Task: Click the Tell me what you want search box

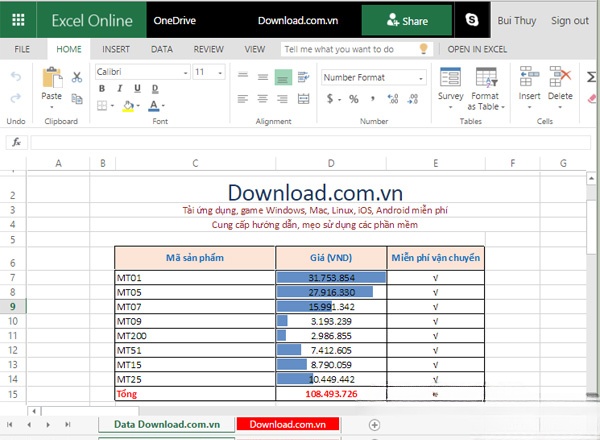Action: (x=357, y=49)
